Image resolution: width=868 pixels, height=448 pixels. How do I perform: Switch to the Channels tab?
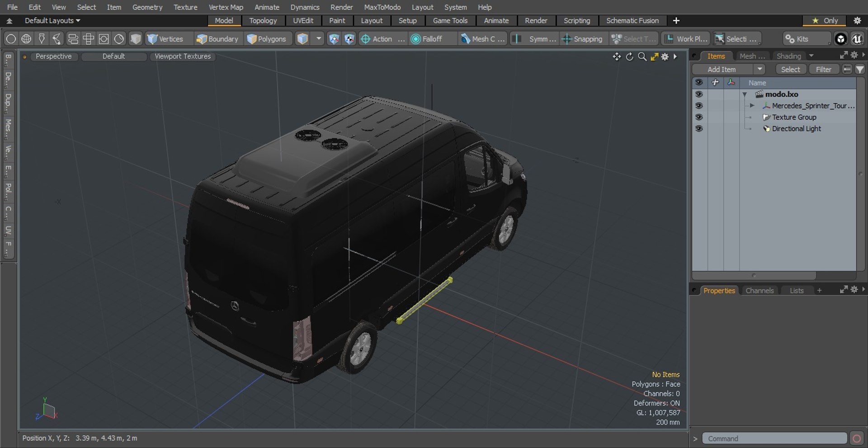click(x=759, y=291)
